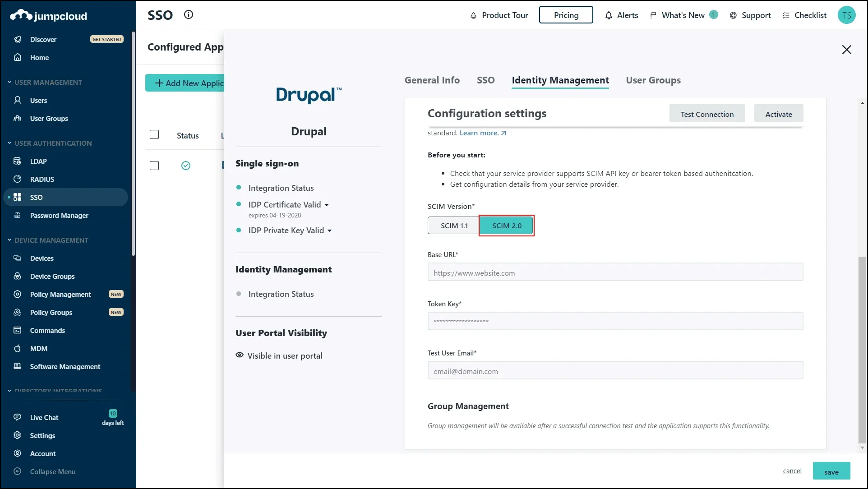Click the SSO grid icon in sidebar

(x=18, y=197)
